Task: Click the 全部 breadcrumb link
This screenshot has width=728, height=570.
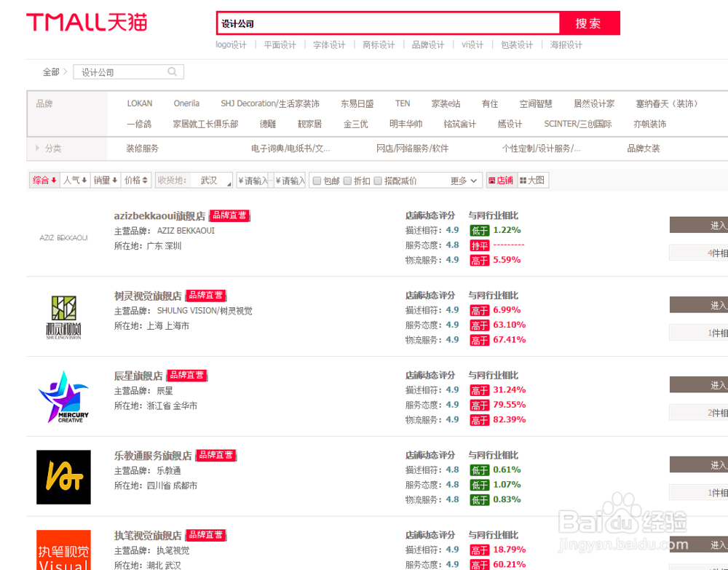Action: coord(51,72)
